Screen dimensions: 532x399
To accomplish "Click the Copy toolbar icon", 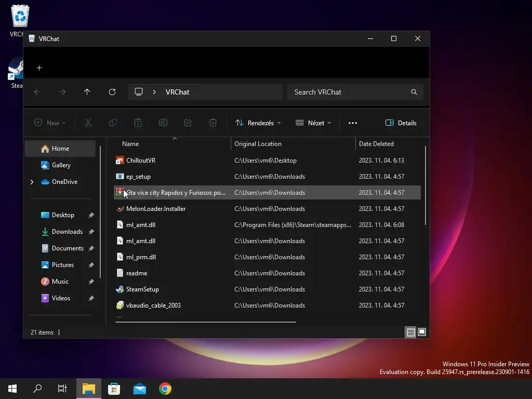I will 113,123.
